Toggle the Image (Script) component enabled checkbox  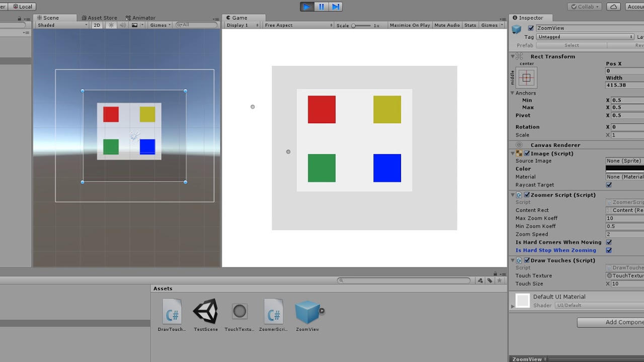(527, 153)
